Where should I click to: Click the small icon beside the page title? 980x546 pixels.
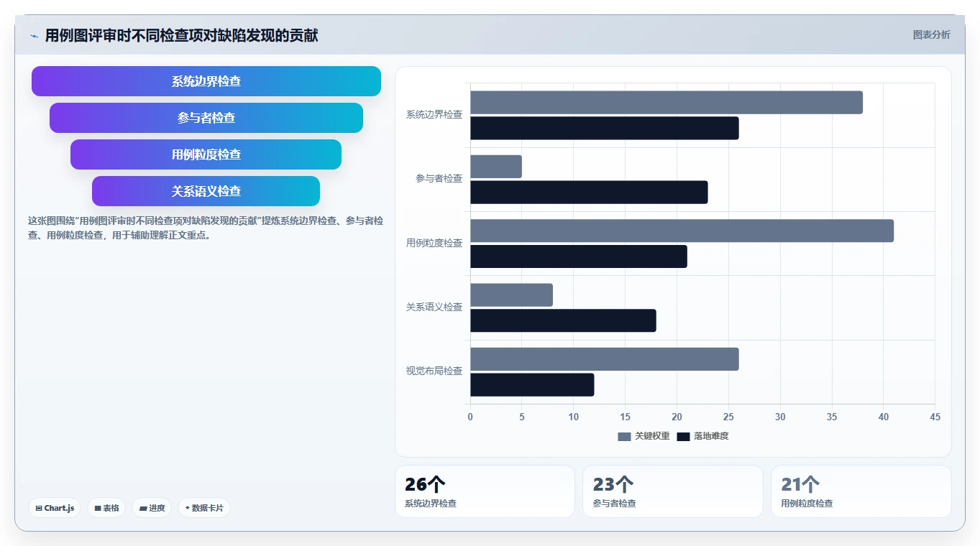click(34, 36)
